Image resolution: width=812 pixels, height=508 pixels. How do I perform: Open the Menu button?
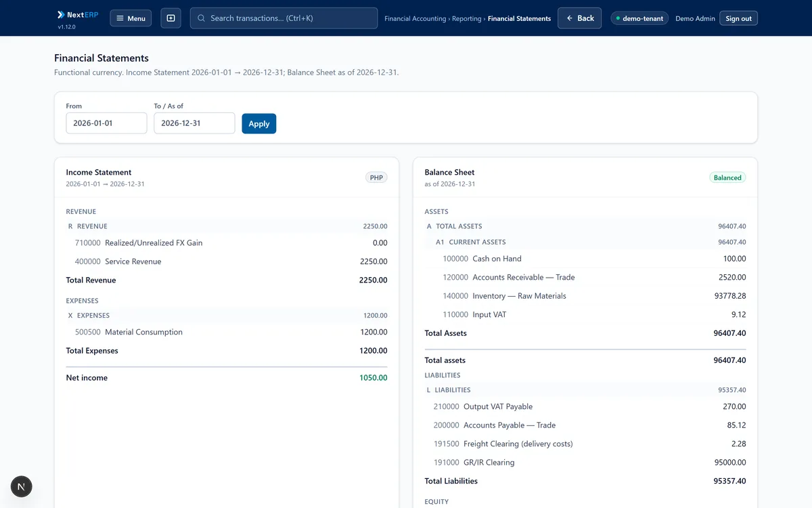pyautogui.click(x=131, y=18)
